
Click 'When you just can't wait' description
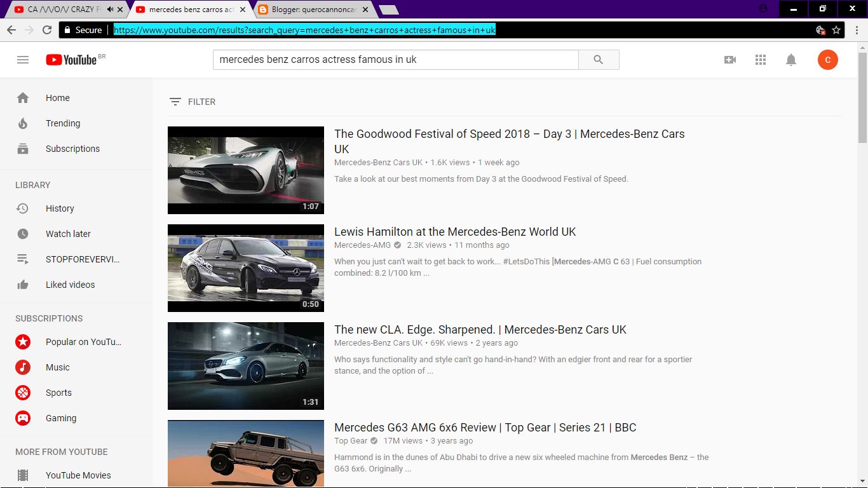518,268
